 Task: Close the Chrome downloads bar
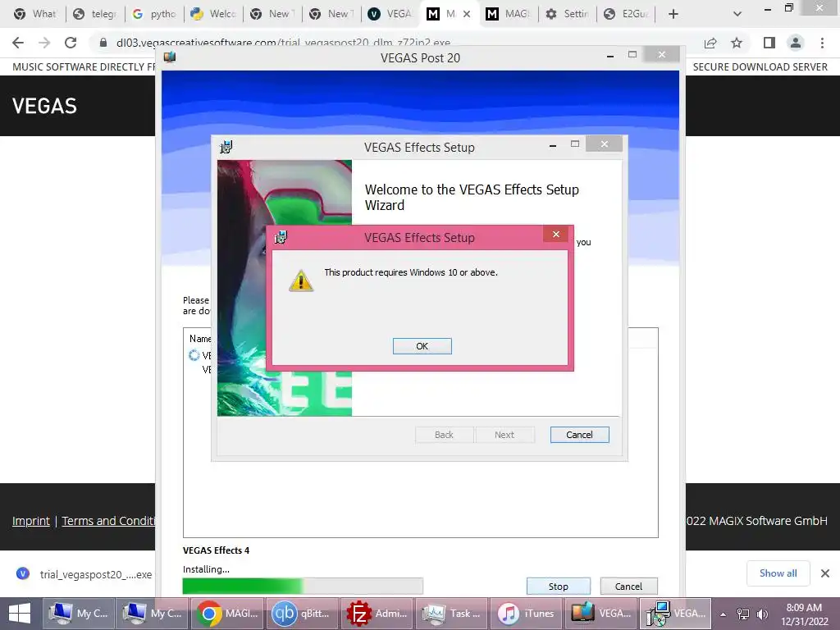tap(825, 573)
